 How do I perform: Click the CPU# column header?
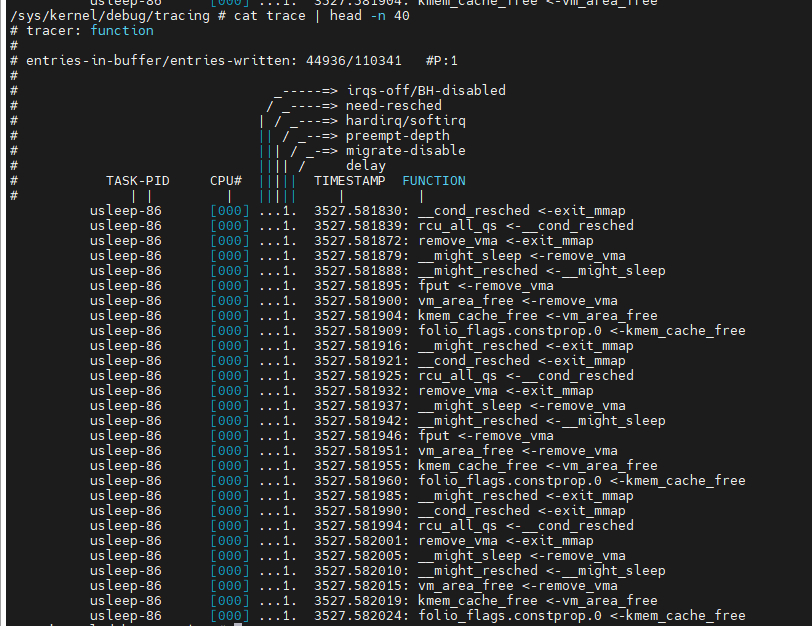tap(226, 181)
